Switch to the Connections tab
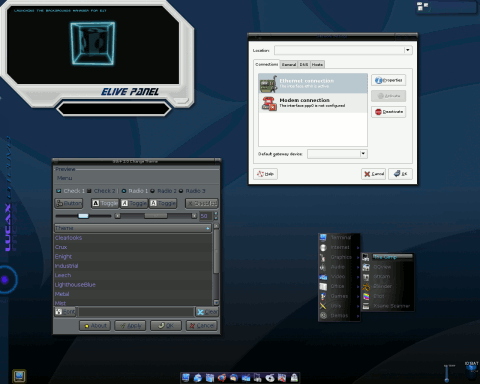The image size is (480, 384). point(267,64)
